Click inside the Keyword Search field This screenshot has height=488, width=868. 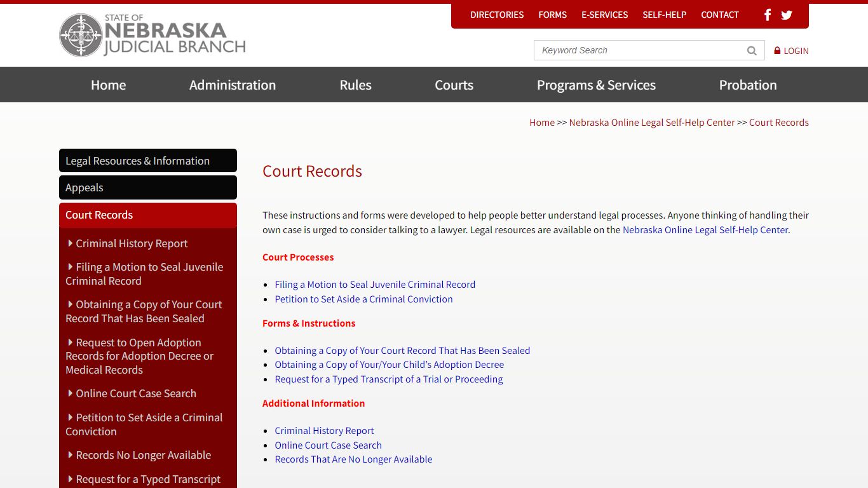coord(635,50)
